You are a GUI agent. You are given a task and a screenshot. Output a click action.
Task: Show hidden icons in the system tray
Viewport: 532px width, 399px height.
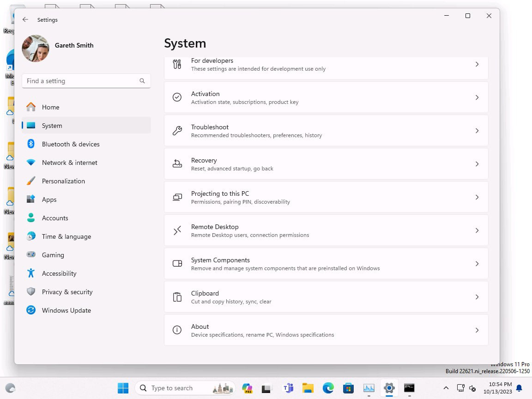click(x=446, y=388)
